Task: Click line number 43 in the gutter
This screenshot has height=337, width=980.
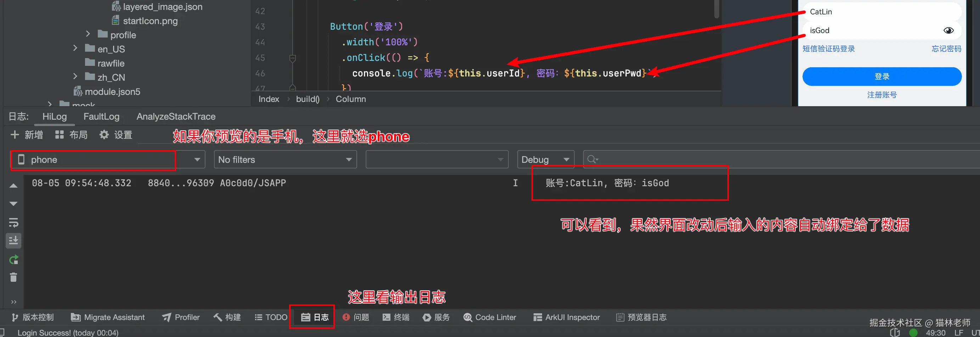Action: tap(260, 27)
